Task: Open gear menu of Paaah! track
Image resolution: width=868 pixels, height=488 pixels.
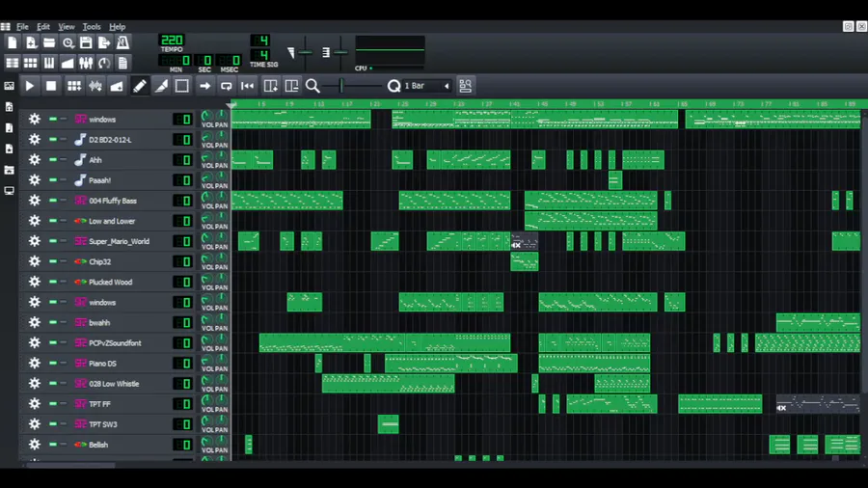Action: click(x=35, y=179)
